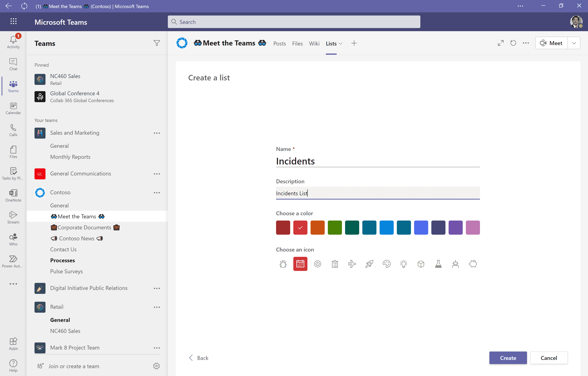Screen dimensions: 588x376
Task: Edit the Description field
Action: 378,193
